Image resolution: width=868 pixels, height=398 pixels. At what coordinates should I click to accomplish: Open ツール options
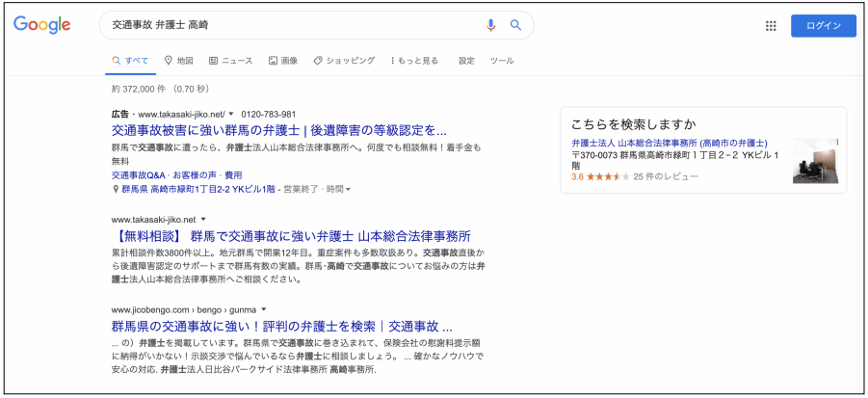(x=502, y=61)
